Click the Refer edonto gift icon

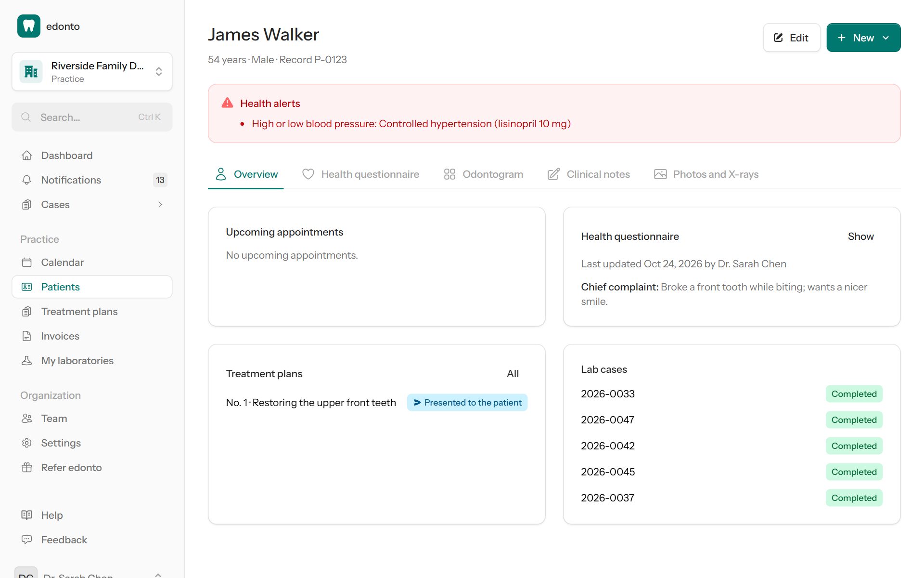(x=27, y=468)
